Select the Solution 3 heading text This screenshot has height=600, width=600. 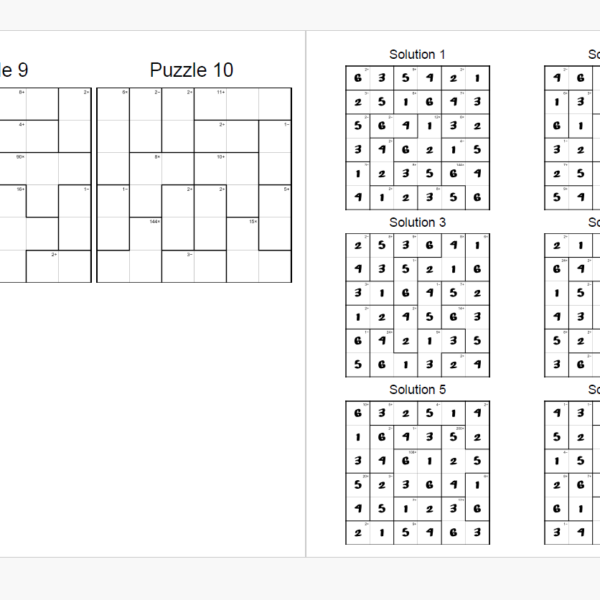coord(417,222)
